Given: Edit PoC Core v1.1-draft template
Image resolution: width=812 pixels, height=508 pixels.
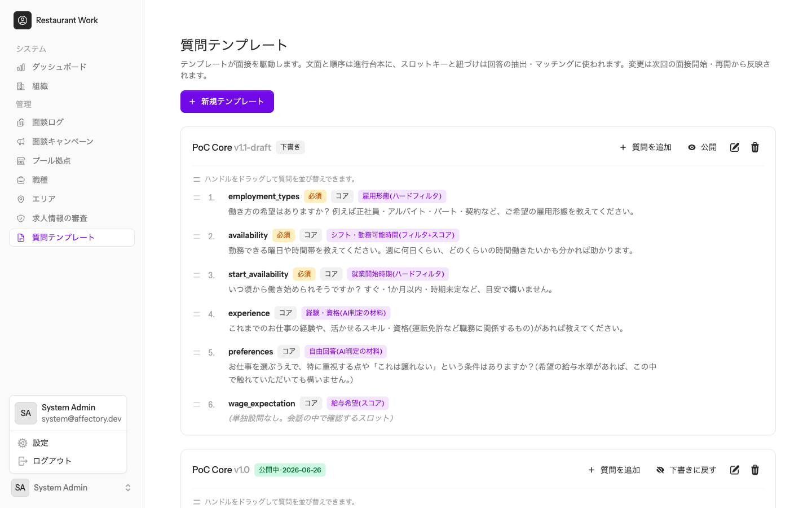Looking at the screenshot, I should coord(735,147).
